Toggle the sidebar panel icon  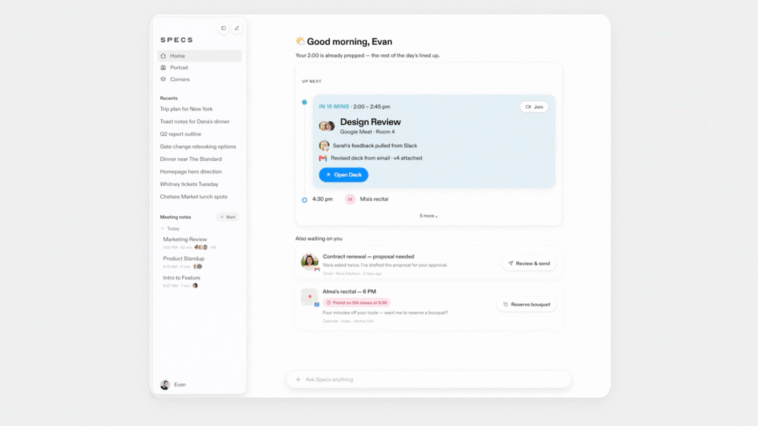pos(223,28)
